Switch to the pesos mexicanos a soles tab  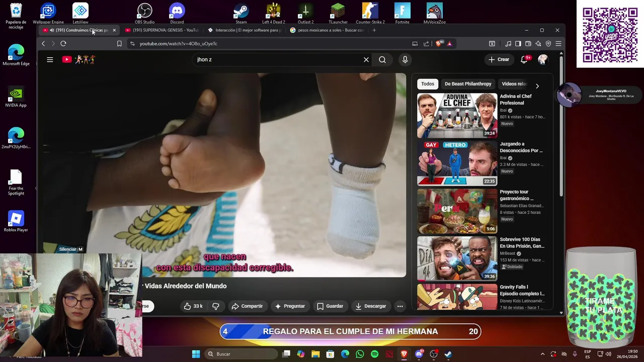pos(327,30)
